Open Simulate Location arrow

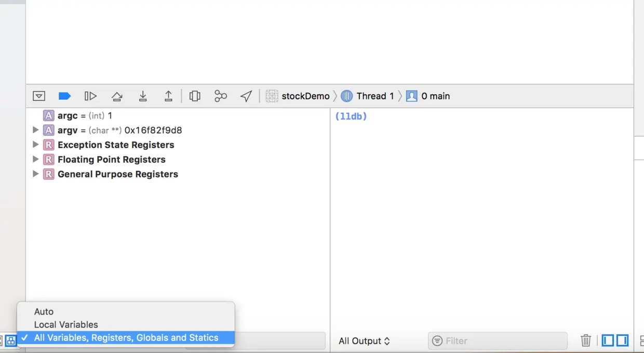(x=246, y=96)
